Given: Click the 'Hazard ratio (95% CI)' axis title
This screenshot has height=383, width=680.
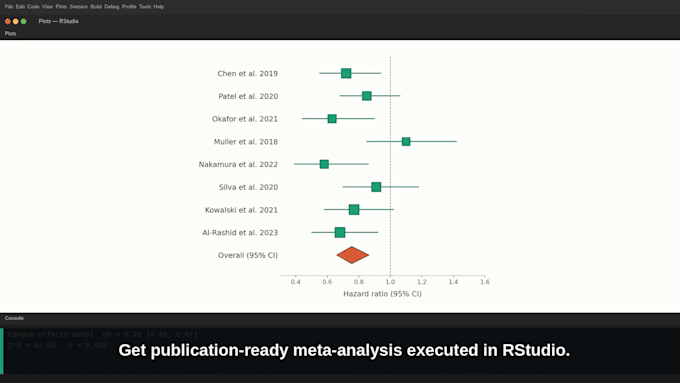Looking at the screenshot, I should [382, 294].
